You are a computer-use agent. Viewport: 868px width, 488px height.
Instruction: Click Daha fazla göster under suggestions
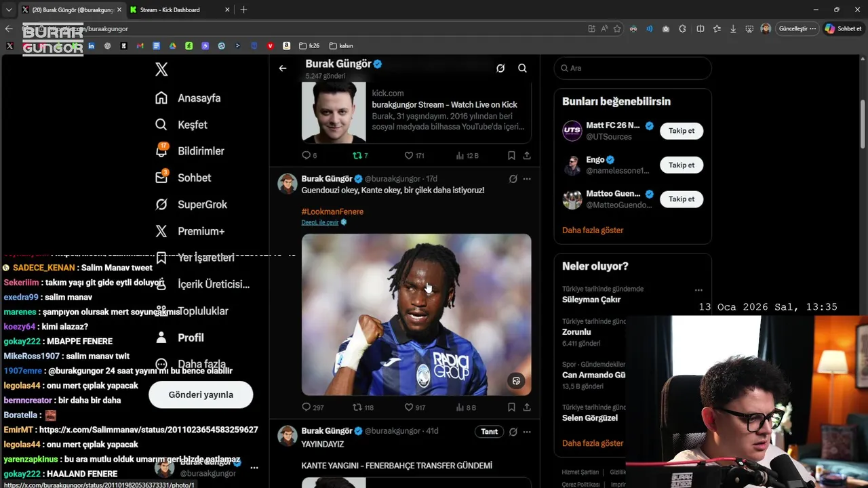pyautogui.click(x=593, y=230)
